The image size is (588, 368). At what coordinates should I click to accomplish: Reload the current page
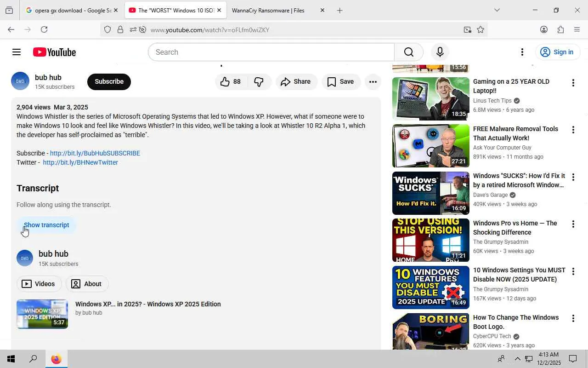click(x=44, y=29)
